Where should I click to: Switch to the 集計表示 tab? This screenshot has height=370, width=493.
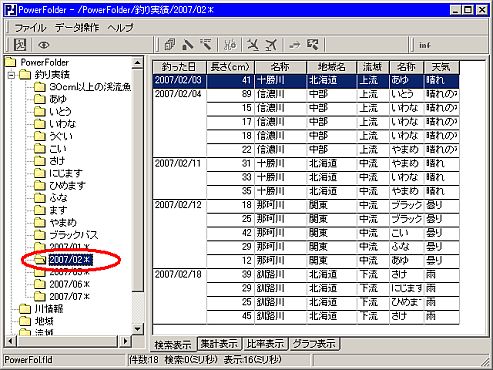point(220,343)
